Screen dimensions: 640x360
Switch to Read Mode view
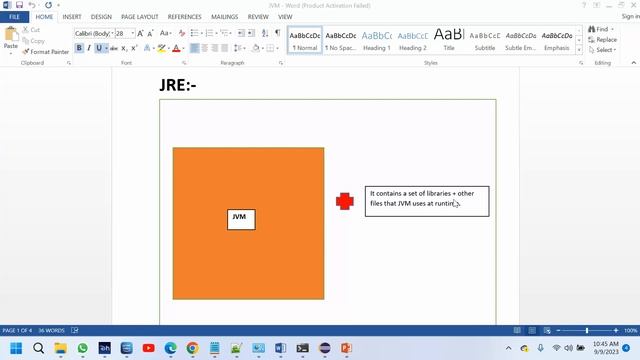coord(517,330)
